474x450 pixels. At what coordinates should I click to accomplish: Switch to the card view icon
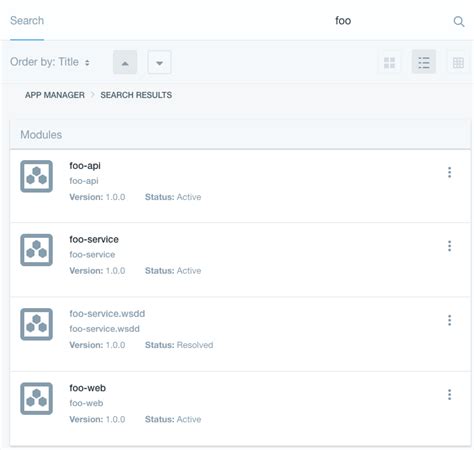coord(389,62)
